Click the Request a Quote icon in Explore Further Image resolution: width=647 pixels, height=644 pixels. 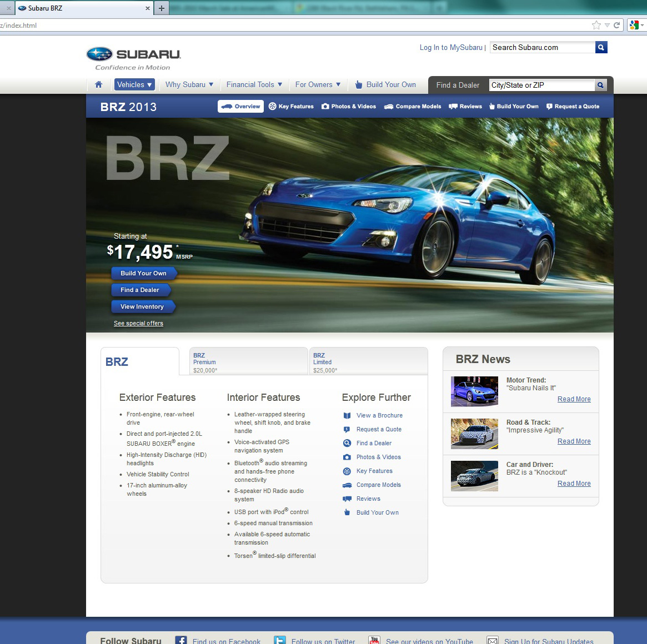point(347,430)
